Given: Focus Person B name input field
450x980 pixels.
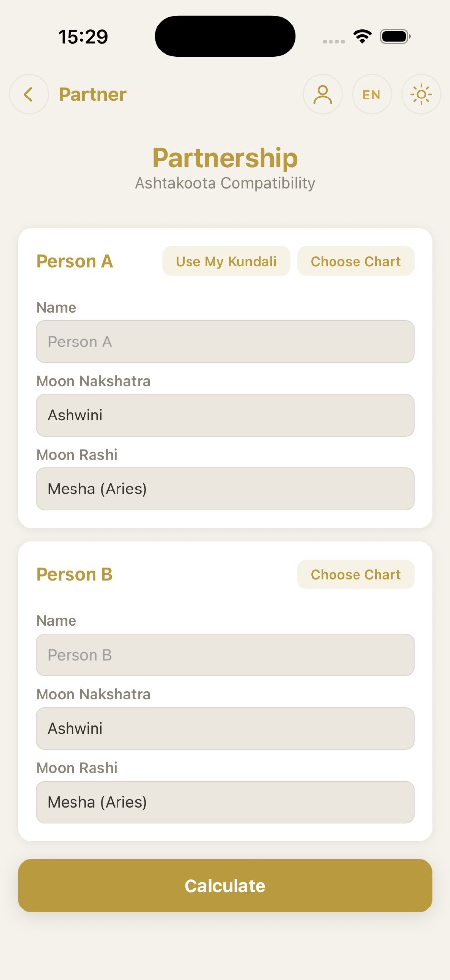Looking at the screenshot, I should [x=225, y=655].
